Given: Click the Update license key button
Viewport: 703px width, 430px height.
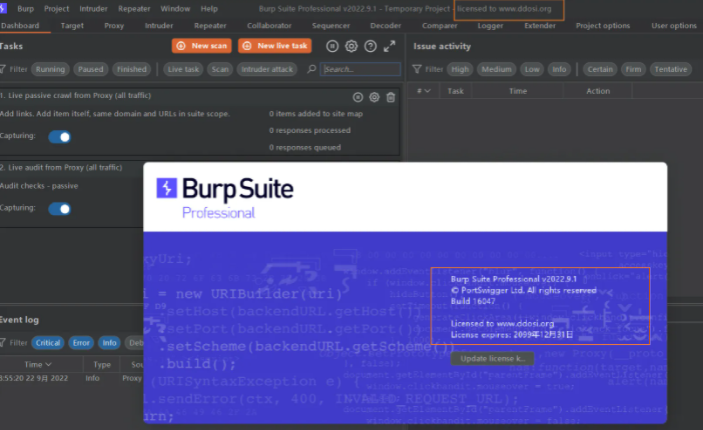Looking at the screenshot, I should 491,357.
